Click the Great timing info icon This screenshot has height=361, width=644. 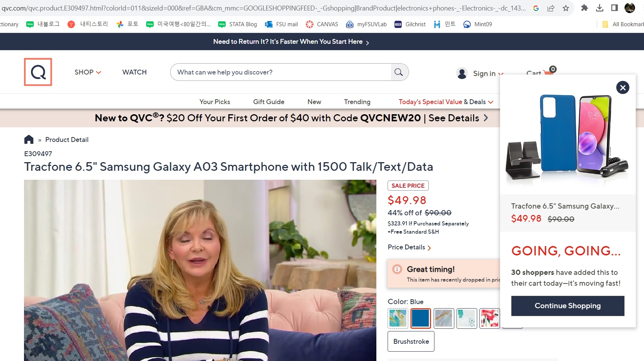click(397, 269)
